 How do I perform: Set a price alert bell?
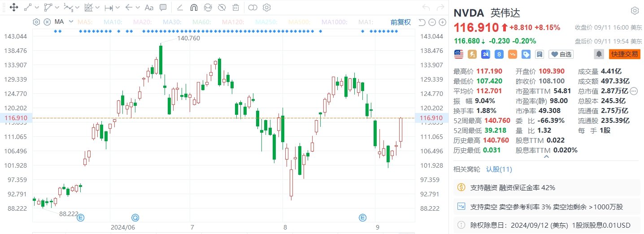coord(599,54)
